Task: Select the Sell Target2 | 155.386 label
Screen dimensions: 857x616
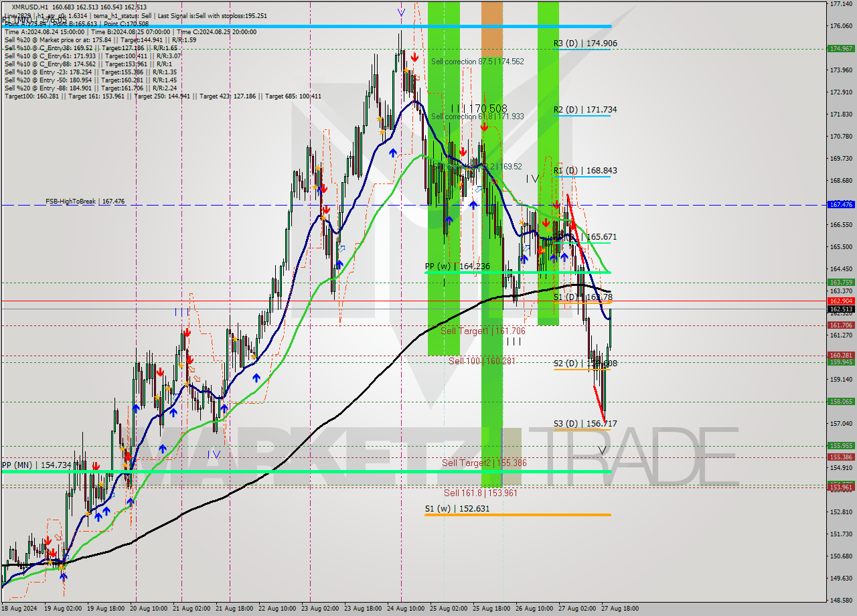Action: tap(483, 463)
